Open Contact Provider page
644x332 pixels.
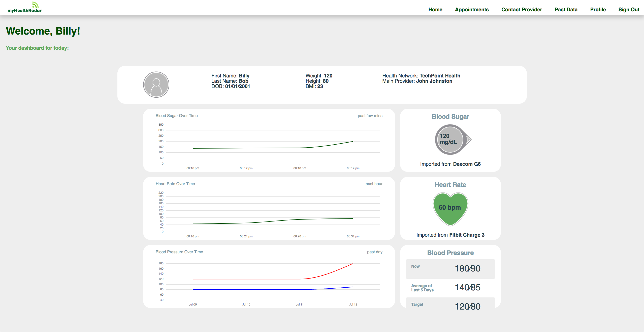(x=522, y=10)
